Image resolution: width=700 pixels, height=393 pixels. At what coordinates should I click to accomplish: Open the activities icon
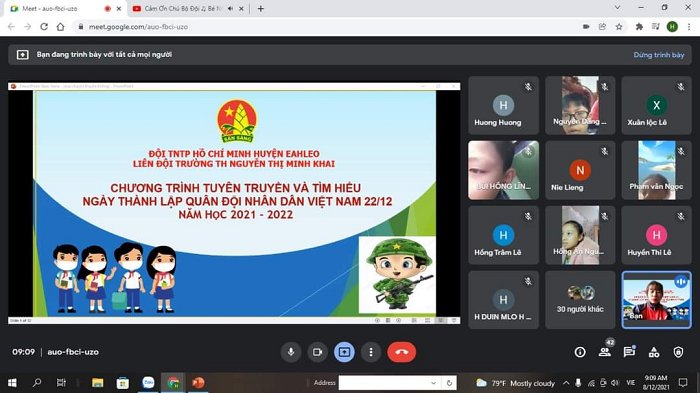[654, 352]
